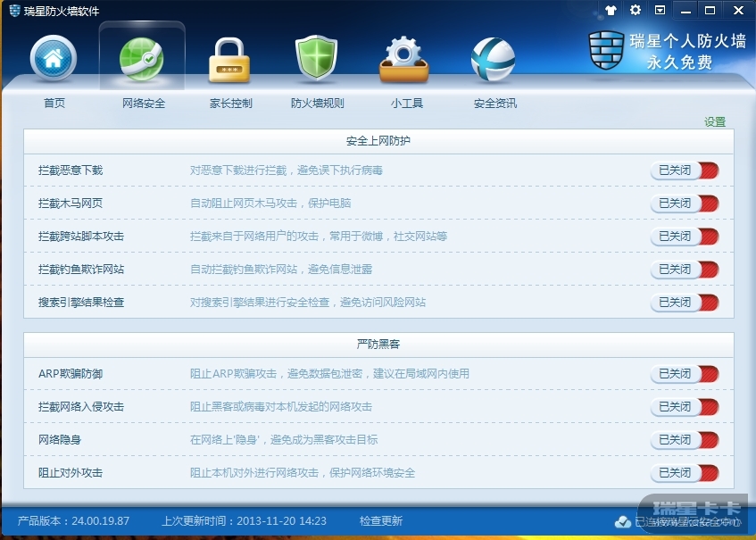Enable the 拦截钓鱼欺诈网站 switch

coord(685,270)
